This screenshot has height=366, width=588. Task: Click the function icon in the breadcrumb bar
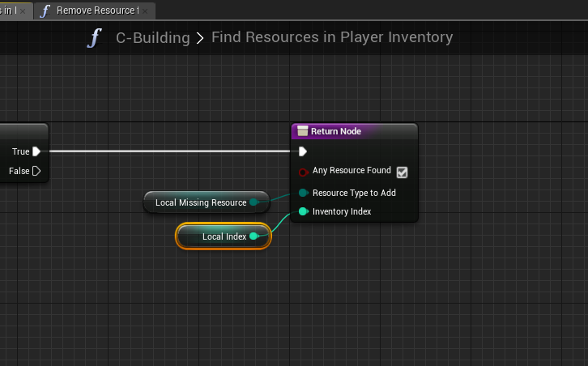pyautogui.click(x=96, y=38)
